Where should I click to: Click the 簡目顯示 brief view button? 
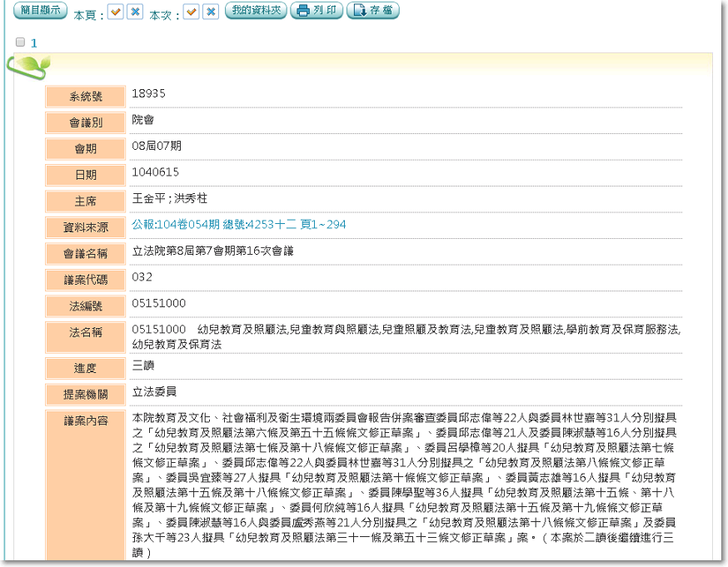point(39,11)
